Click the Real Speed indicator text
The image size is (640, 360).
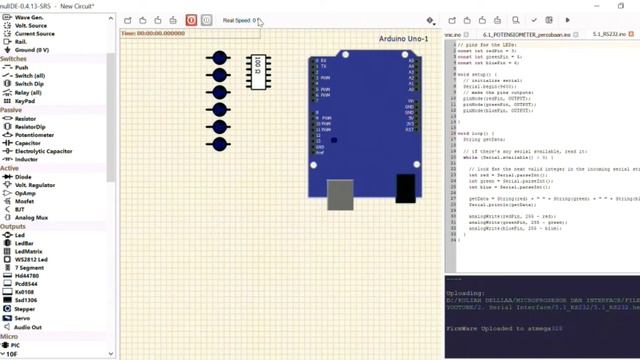[240, 20]
